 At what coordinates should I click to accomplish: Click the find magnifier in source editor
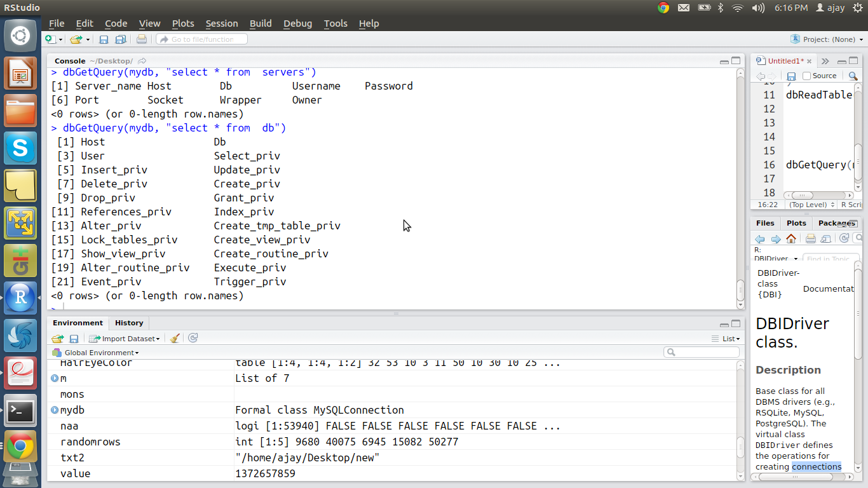pyautogui.click(x=853, y=76)
